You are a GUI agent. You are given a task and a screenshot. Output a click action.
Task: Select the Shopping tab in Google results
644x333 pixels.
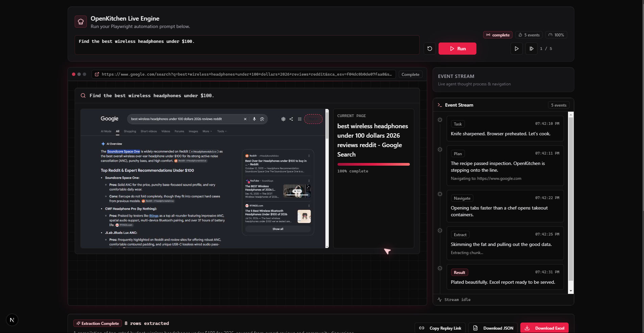(x=130, y=131)
